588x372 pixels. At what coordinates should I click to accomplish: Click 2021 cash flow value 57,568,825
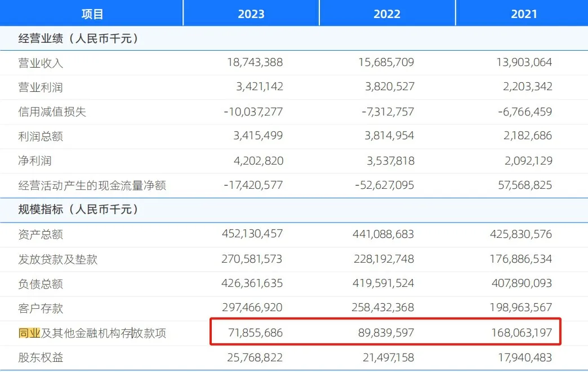521,185
